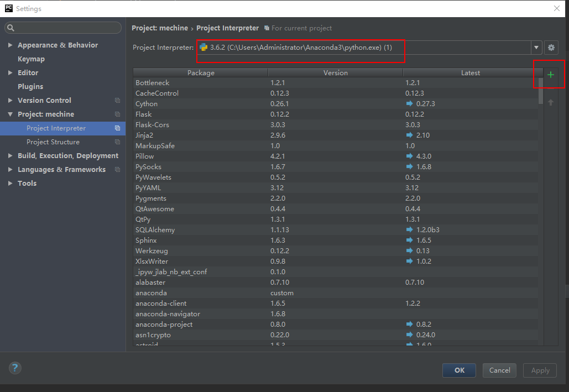Select the Bottleneck package row
Viewport: 569px width, 392px height.
coord(336,83)
